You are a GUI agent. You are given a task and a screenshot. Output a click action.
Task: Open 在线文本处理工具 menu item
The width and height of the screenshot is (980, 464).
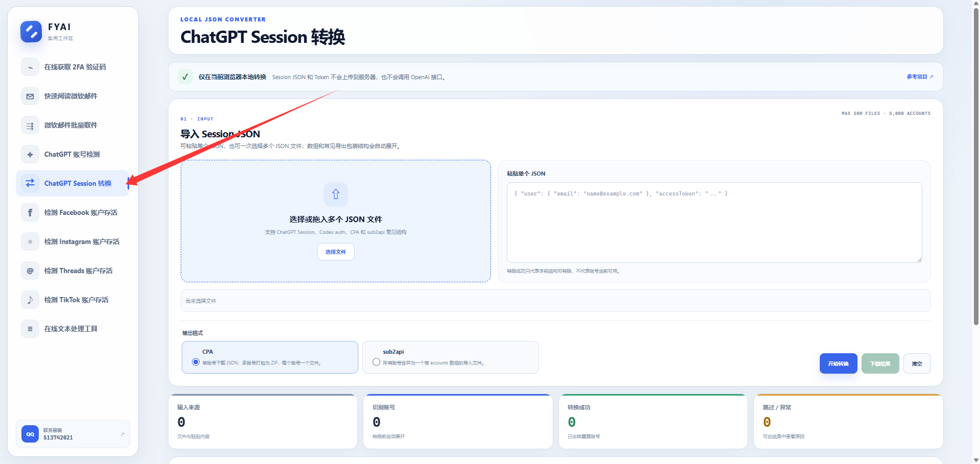click(x=72, y=329)
